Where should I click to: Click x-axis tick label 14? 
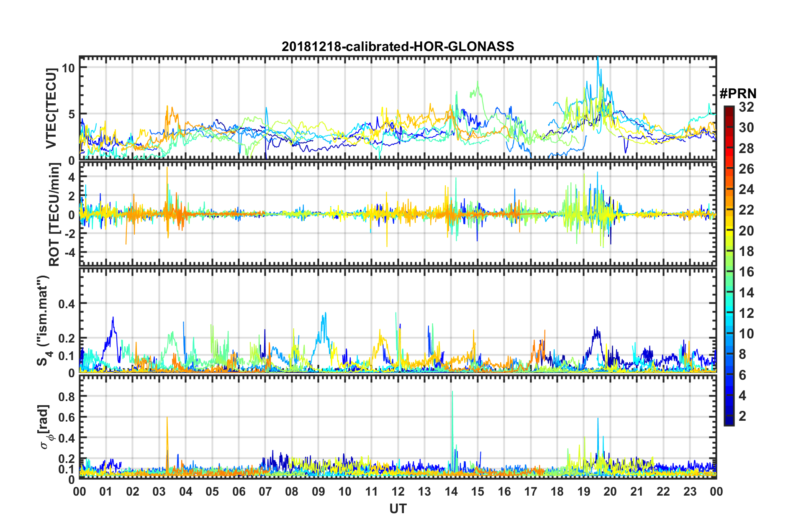[x=451, y=491]
